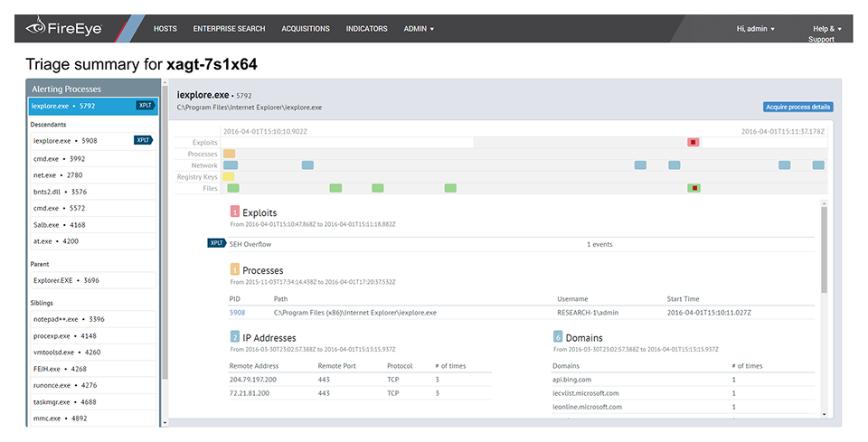
Task: Select sibling procexp.exe 4148
Action: (93, 335)
